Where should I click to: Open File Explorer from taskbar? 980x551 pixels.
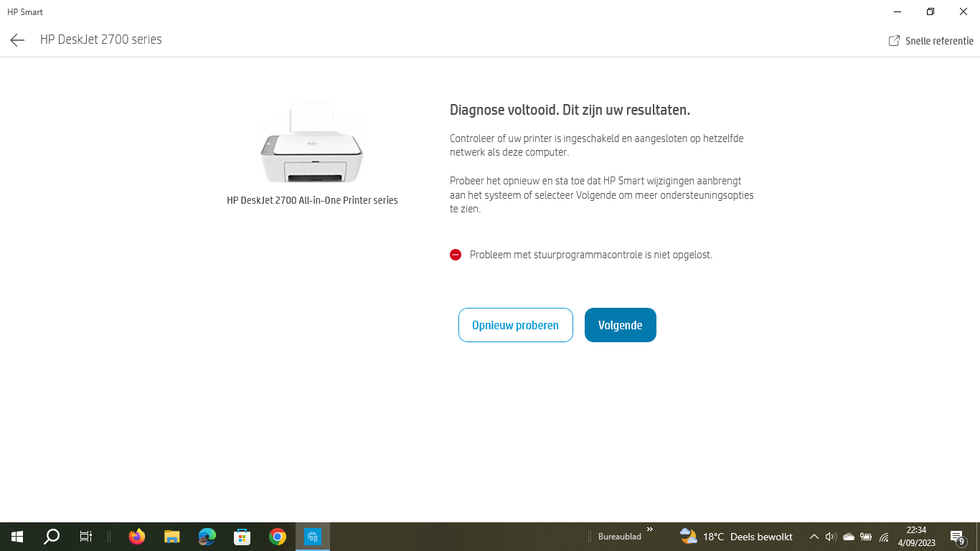(171, 537)
